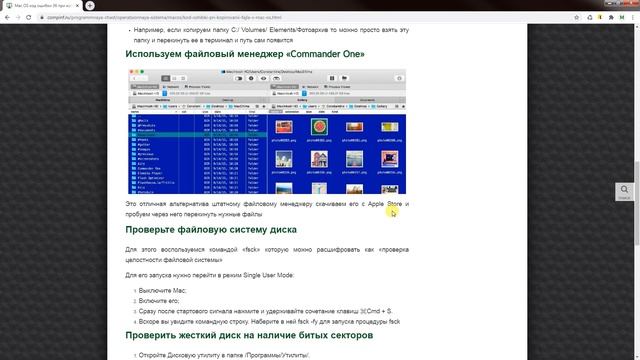Click the bullet text mentioning Volumes/ Elements

point(271,35)
